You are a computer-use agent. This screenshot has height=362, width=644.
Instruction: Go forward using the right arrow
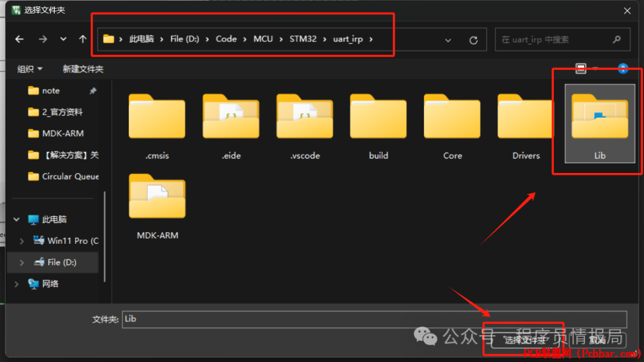pos(43,39)
